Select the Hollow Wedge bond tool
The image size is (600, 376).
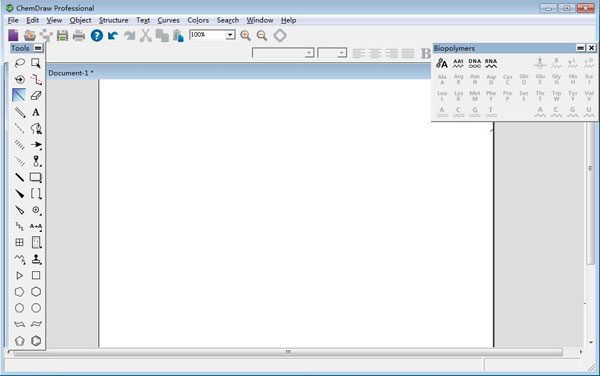tap(20, 210)
